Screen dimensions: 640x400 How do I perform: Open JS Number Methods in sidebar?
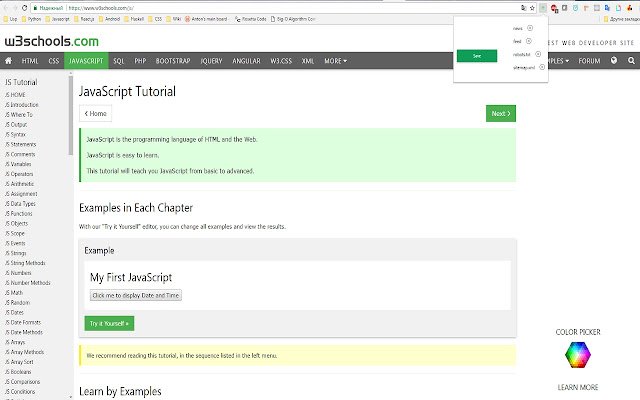tap(28, 282)
